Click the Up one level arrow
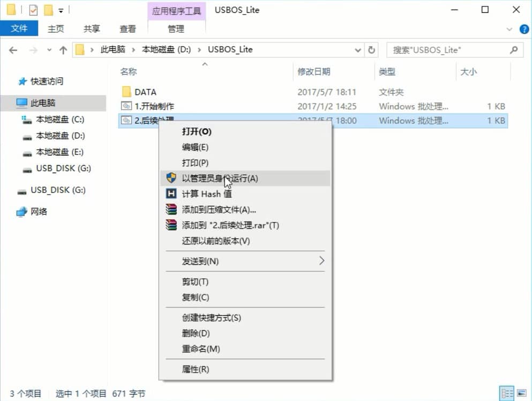 pos(63,50)
